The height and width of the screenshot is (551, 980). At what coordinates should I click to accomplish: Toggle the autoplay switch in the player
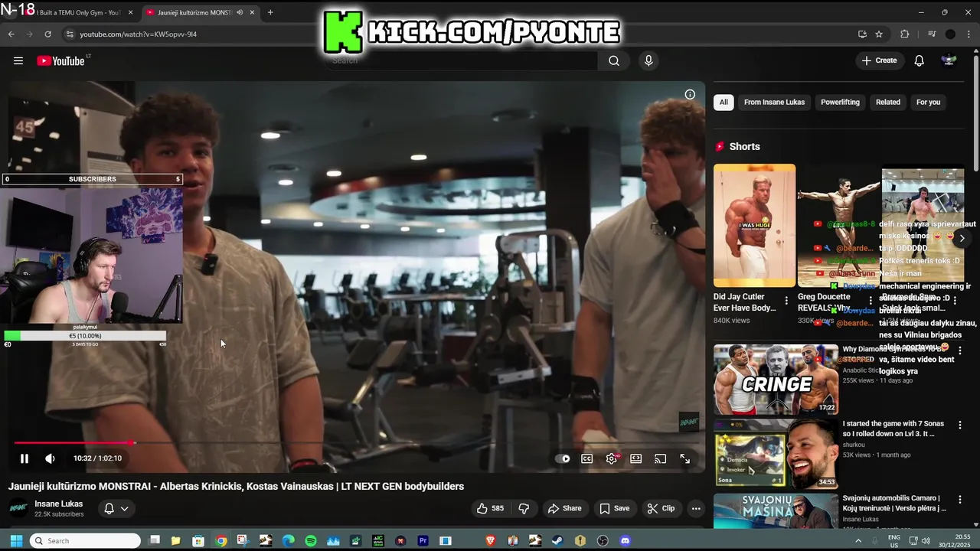[564, 458]
